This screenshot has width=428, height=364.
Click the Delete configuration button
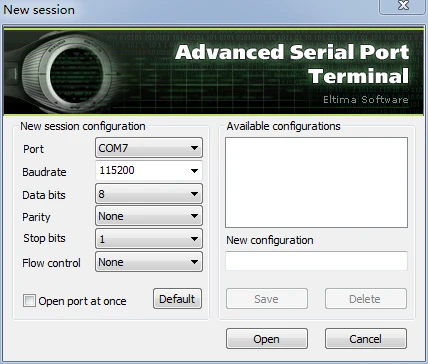[366, 299]
